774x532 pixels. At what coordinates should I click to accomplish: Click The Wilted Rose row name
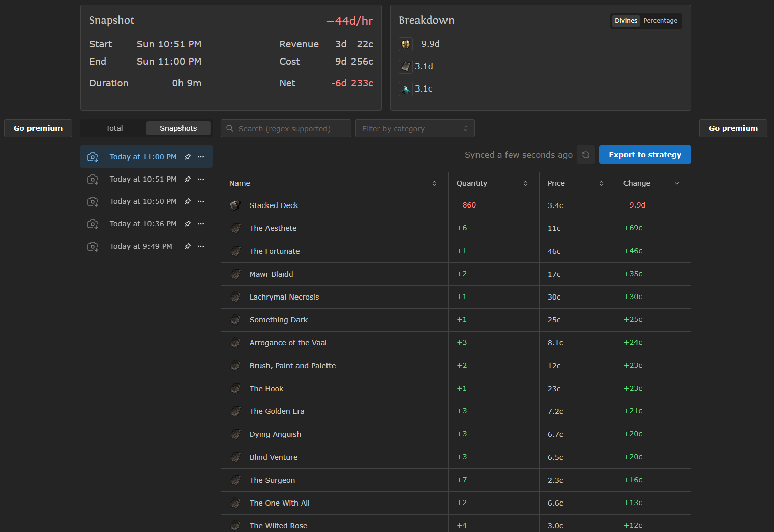[x=278, y=526]
